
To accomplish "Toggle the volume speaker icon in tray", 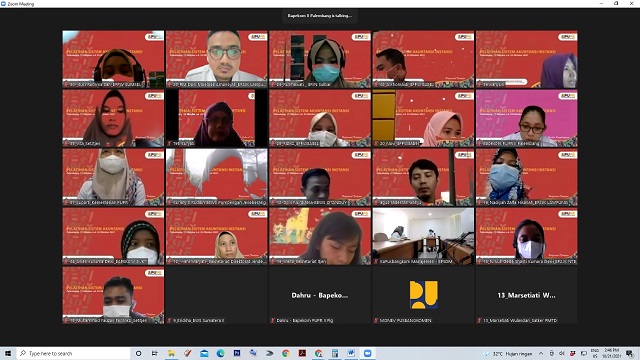I will coord(562,353).
